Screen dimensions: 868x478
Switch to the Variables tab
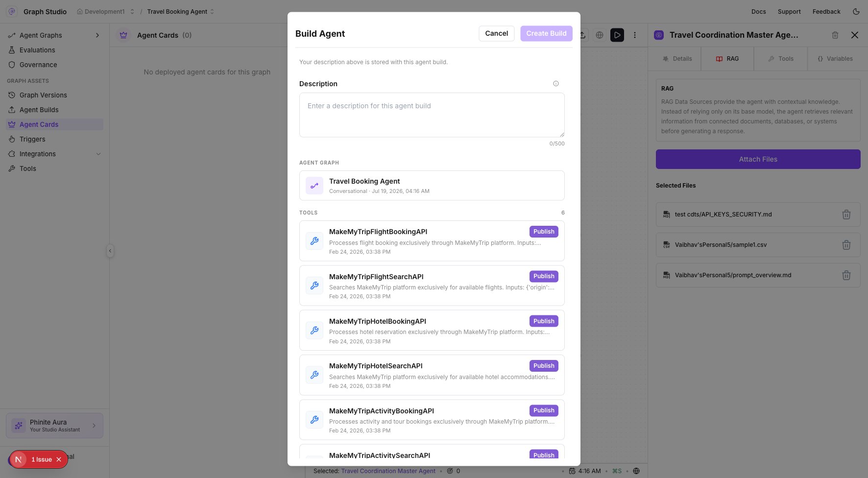pyautogui.click(x=835, y=59)
